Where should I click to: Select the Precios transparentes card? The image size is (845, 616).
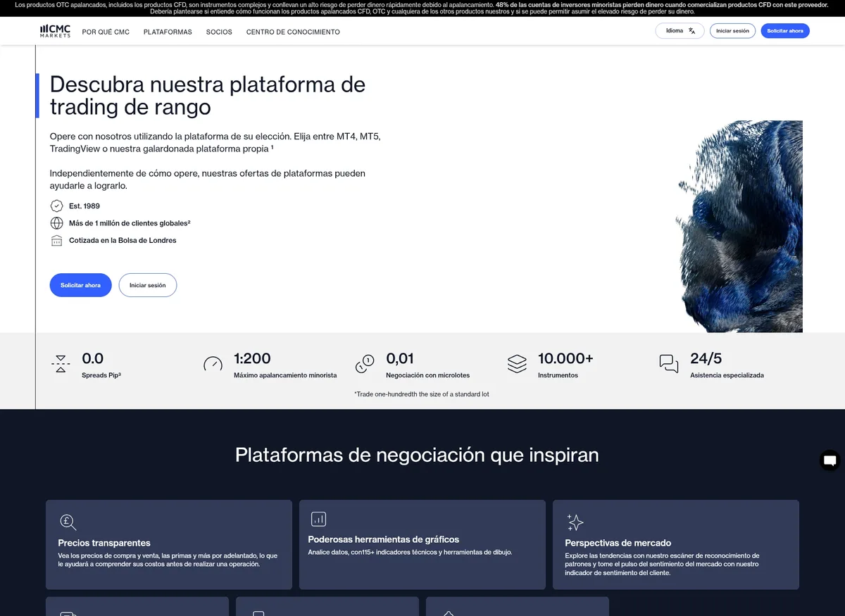[x=169, y=545]
